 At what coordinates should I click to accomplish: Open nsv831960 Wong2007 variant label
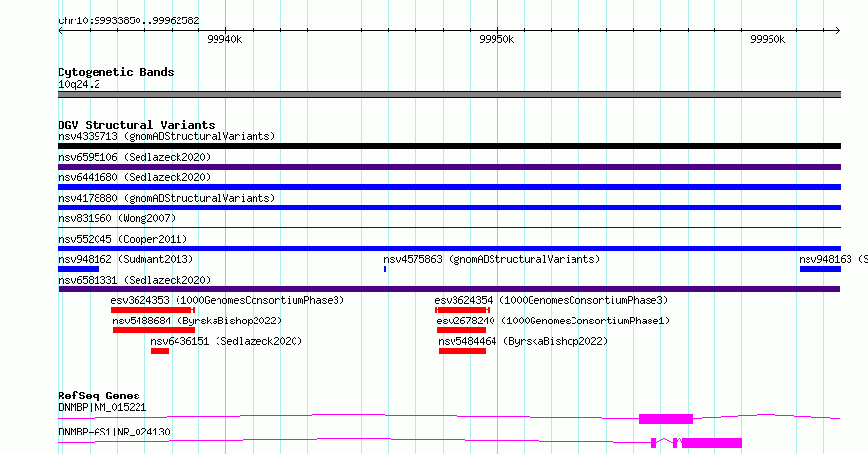tap(117, 218)
